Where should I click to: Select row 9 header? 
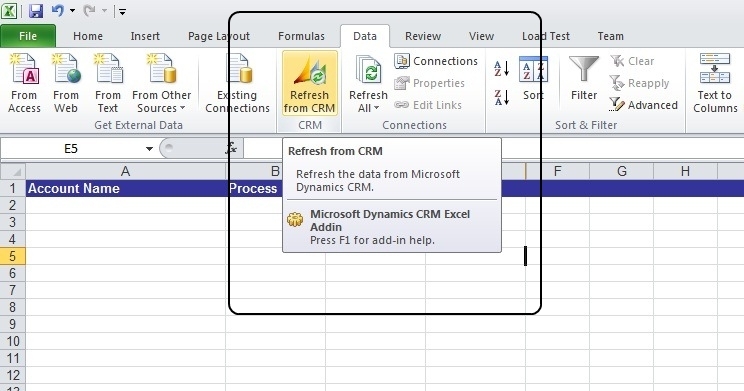click(x=13, y=325)
